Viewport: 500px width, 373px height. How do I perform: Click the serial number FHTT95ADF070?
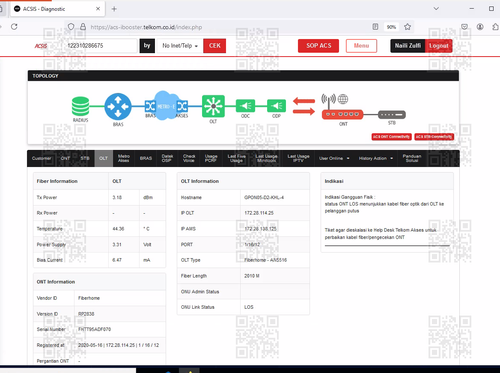coord(94,329)
